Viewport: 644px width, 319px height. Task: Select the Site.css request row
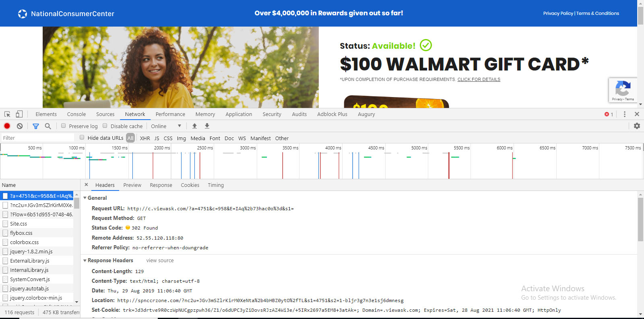pyautogui.click(x=37, y=224)
